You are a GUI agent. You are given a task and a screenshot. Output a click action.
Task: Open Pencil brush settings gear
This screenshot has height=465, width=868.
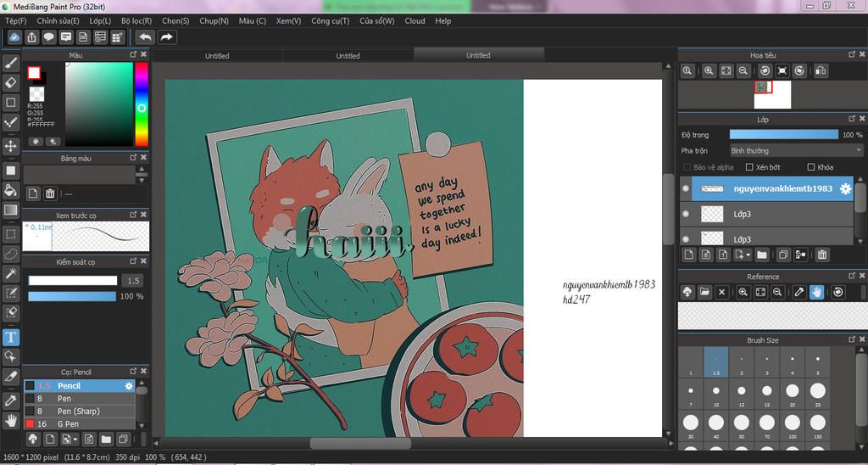pos(129,386)
